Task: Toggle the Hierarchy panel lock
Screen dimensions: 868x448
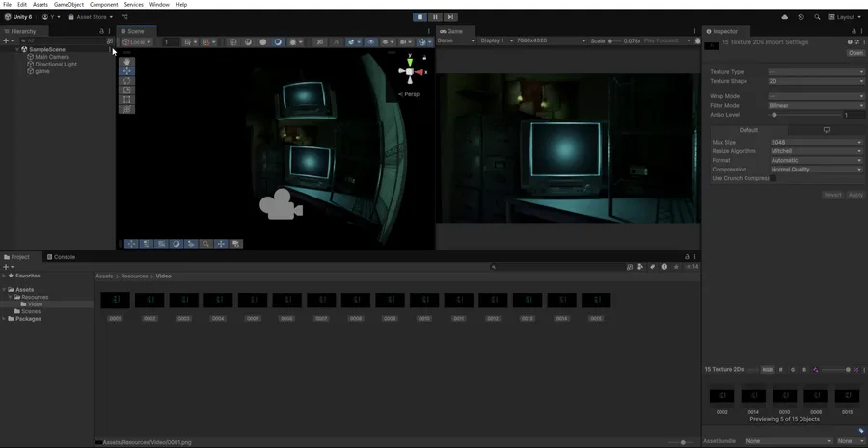Action: click(101, 31)
